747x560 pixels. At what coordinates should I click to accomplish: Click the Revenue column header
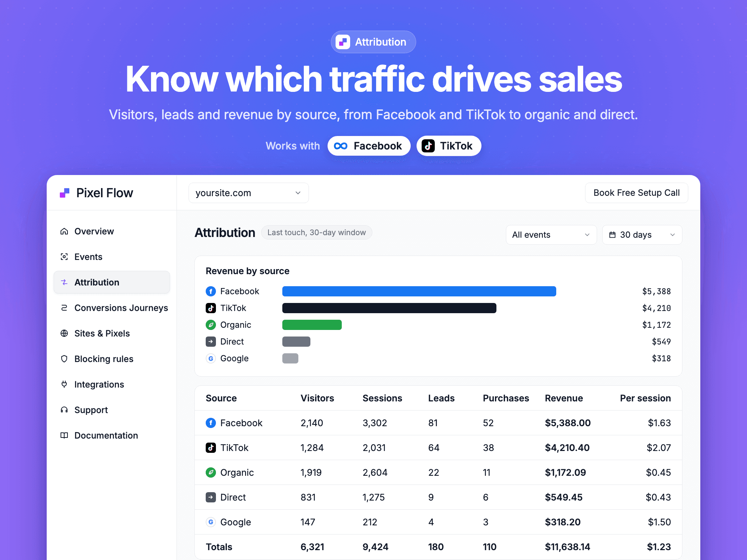[x=564, y=398]
